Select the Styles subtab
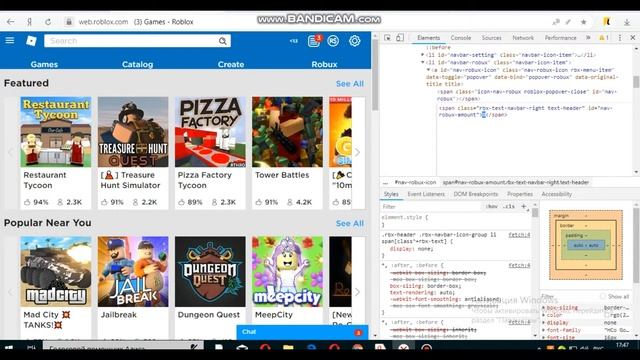This screenshot has width=640, height=360. click(x=391, y=194)
